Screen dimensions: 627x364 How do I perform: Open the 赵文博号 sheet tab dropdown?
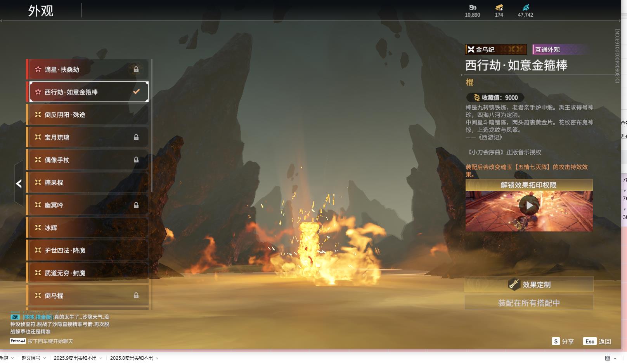coord(45,358)
